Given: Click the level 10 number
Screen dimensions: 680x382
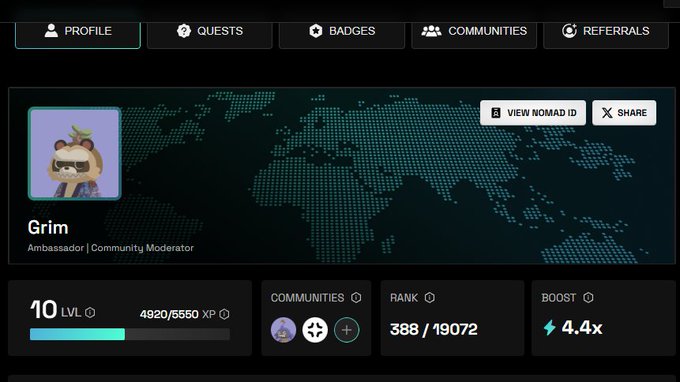Looking at the screenshot, I should tap(43, 310).
